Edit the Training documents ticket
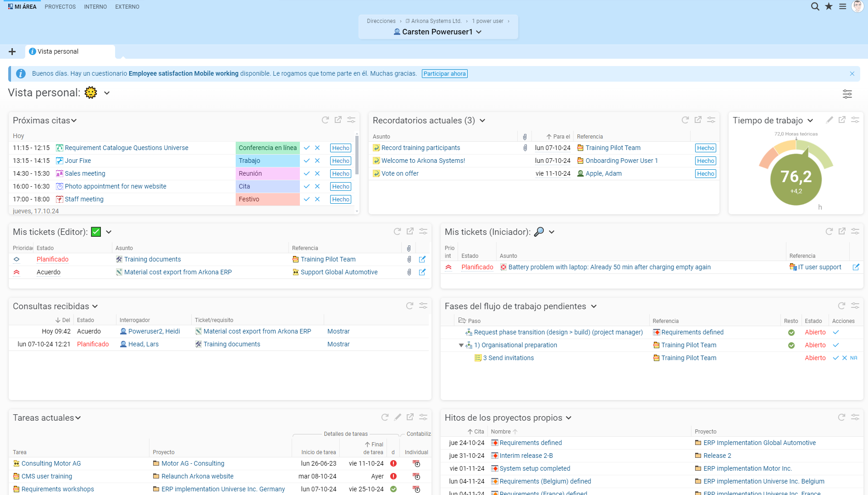 click(x=422, y=259)
